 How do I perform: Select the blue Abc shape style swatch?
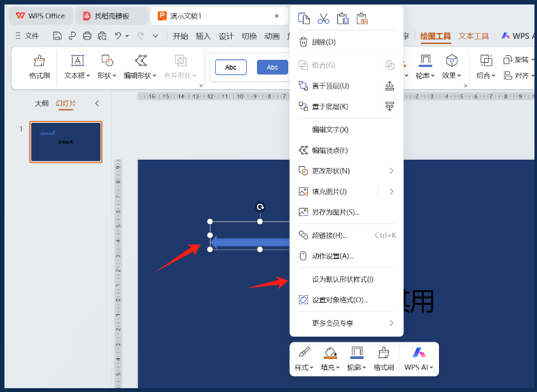(x=272, y=67)
